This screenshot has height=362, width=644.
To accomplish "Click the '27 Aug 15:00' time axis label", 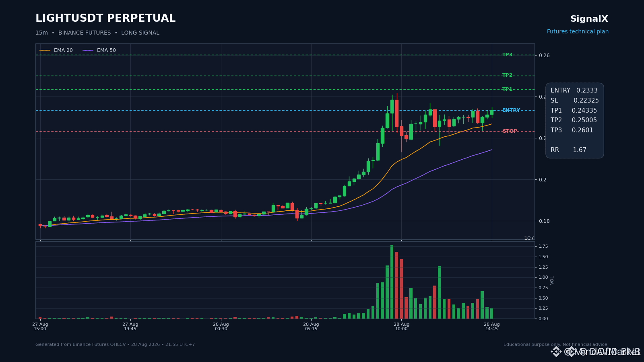I will [40, 327].
